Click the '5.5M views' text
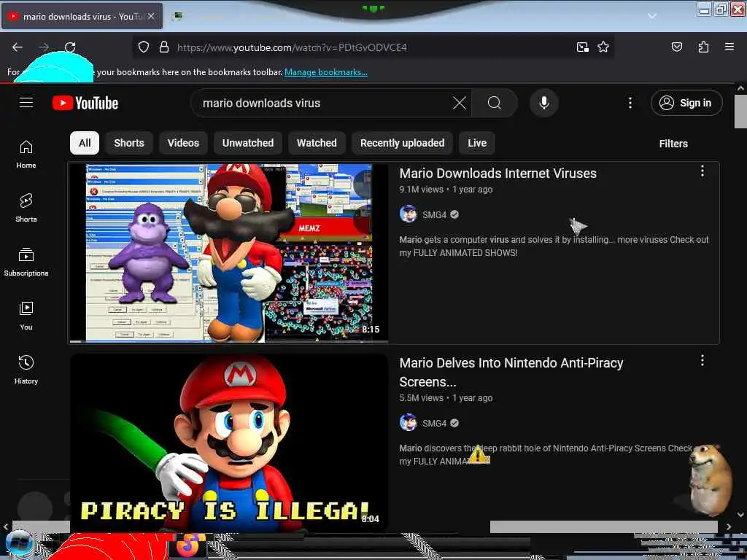This screenshot has height=560, width=747. point(421,397)
